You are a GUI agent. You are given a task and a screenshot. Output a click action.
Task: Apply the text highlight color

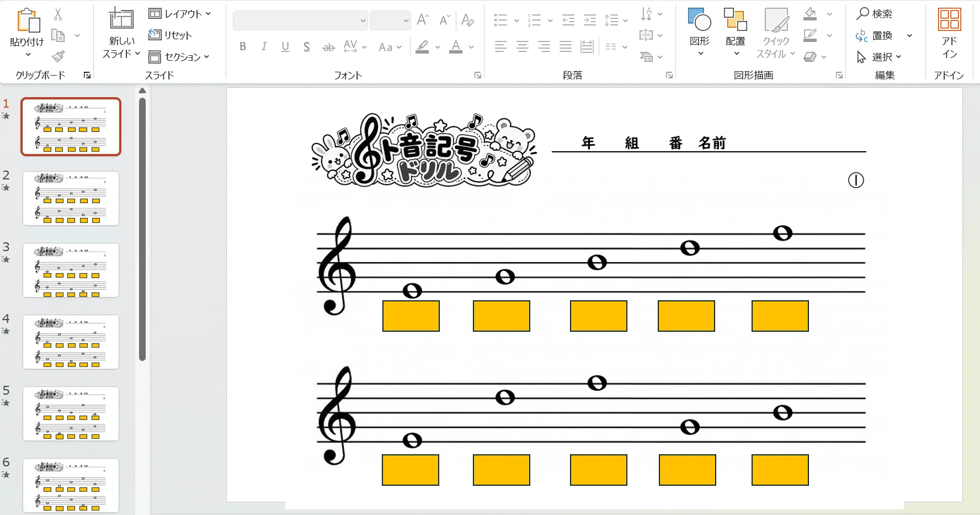(x=422, y=47)
